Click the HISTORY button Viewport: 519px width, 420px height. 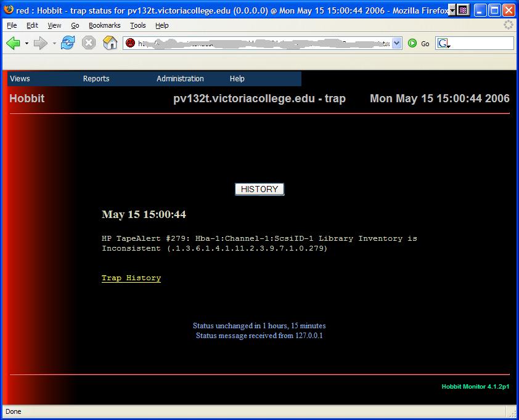point(259,189)
